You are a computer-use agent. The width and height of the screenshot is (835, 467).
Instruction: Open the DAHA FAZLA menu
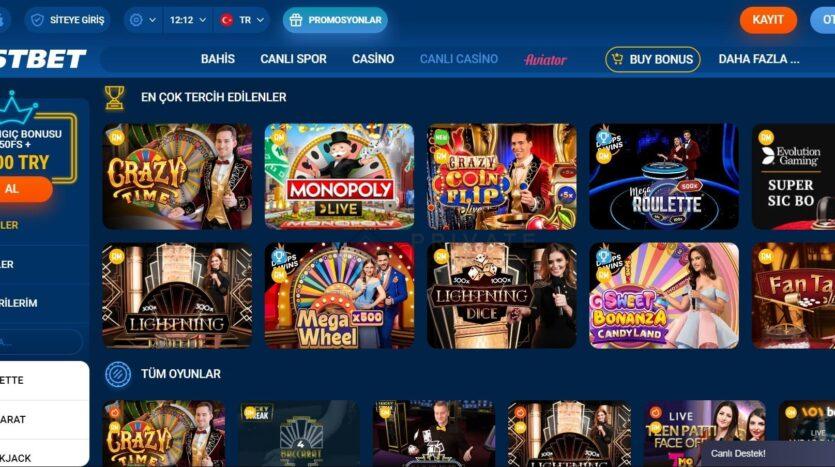pyautogui.click(x=759, y=59)
